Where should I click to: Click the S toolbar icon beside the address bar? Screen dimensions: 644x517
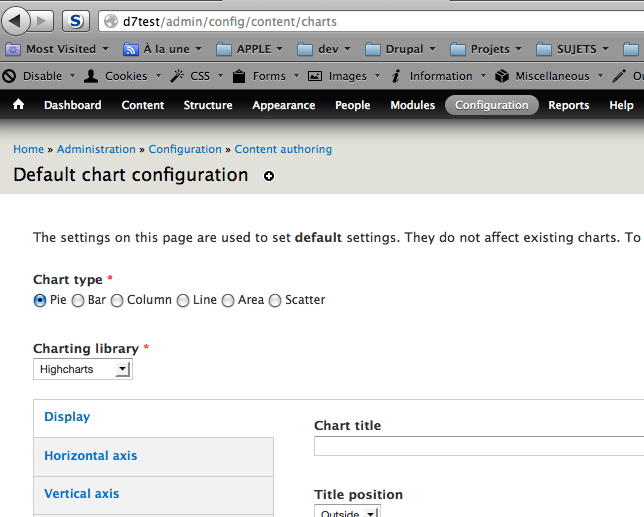click(76, 21)
